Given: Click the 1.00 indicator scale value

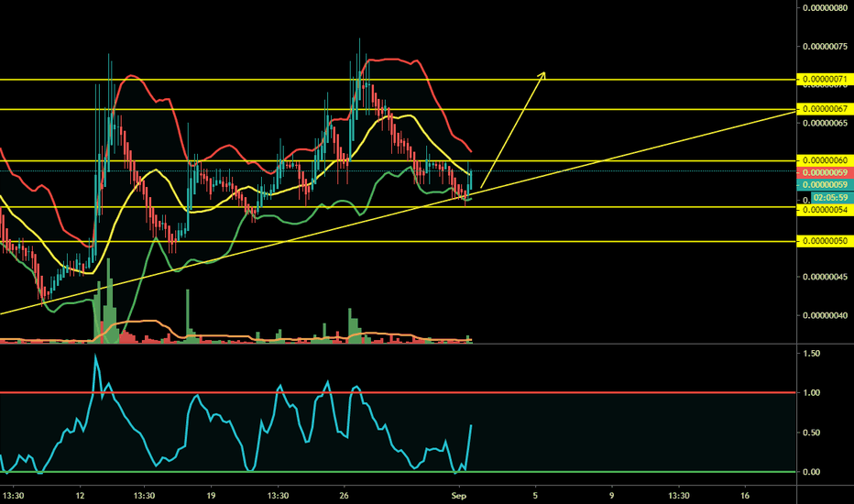Looking at the screenshot, I should 812,393.
